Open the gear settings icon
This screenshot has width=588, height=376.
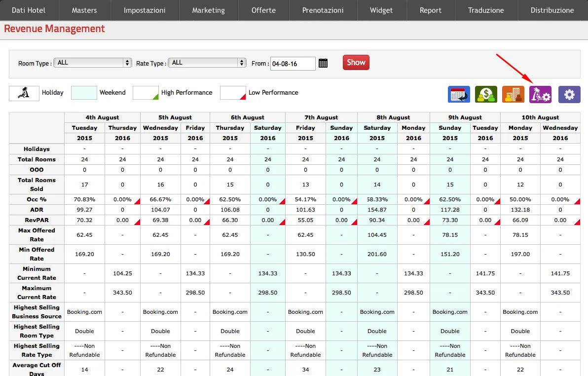coord(569,94)
